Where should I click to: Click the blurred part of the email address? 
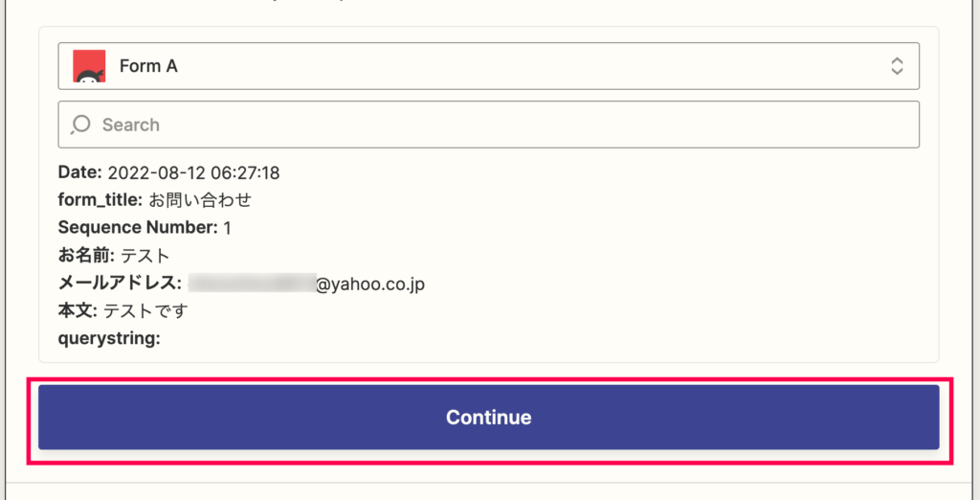[x=252, y=283]
